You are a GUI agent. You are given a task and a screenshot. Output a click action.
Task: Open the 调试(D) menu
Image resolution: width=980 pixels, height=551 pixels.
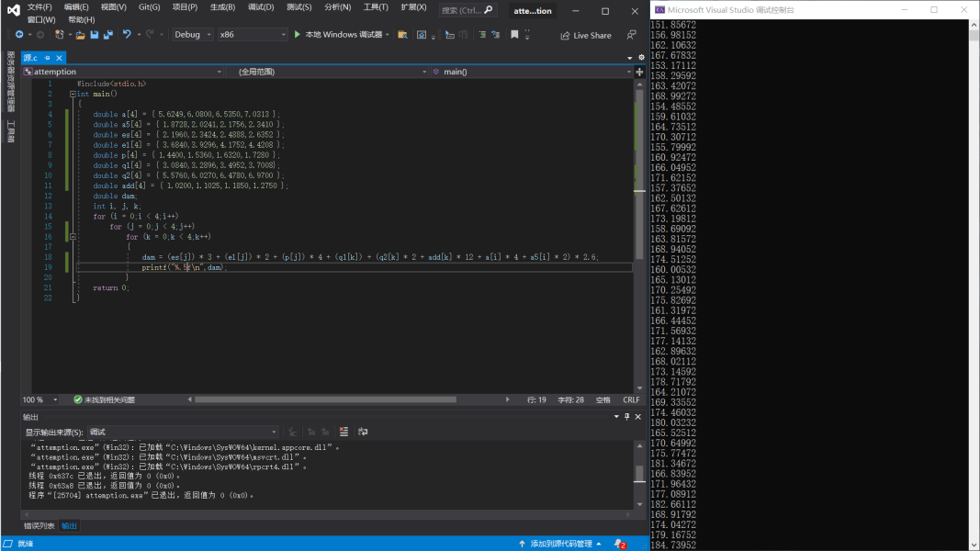coord(261,7)
